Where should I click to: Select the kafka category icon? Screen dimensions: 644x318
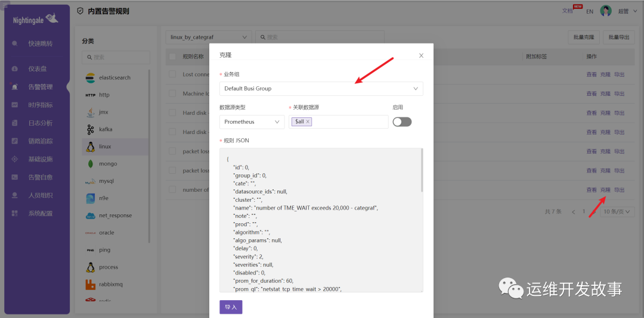tap(91, 129)
